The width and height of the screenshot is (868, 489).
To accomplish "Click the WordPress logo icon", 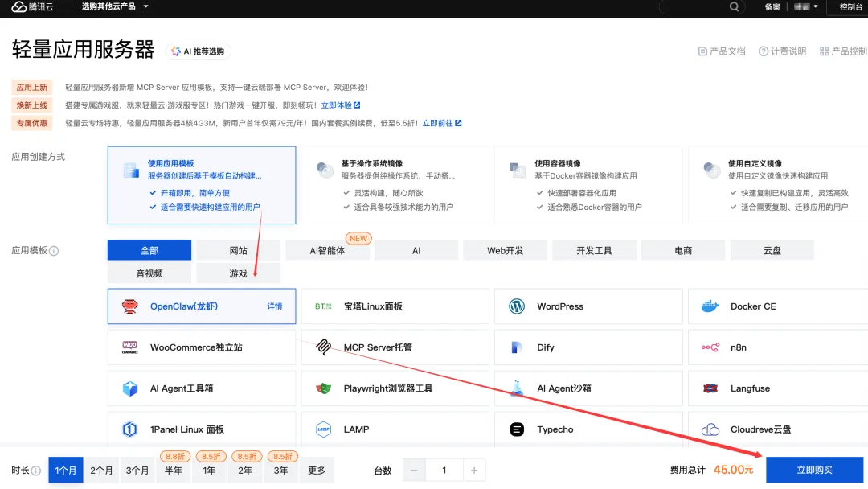I will pyautogui.click(x=517, y=306).
